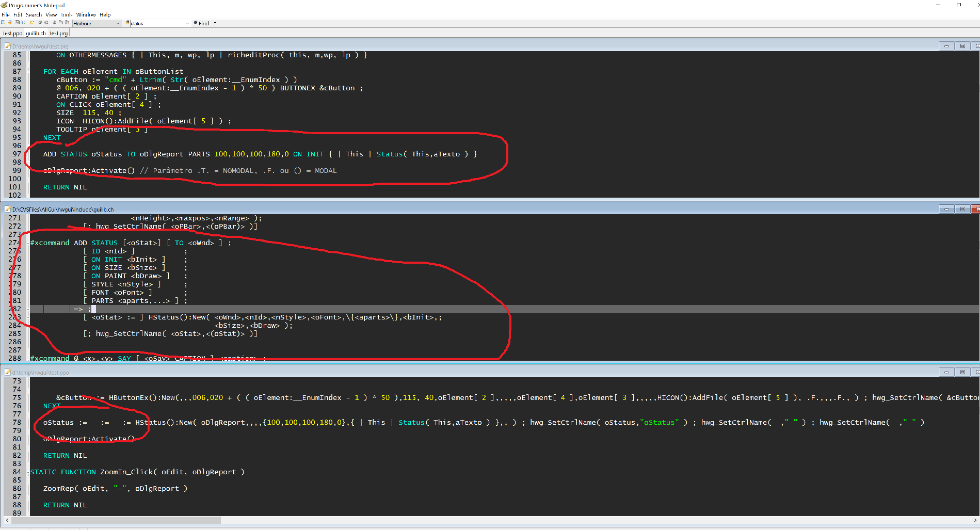The width and height of the screenshot is (980, 530).
Task: Click the Undo toolbar icon
Action: pos(39,23)
